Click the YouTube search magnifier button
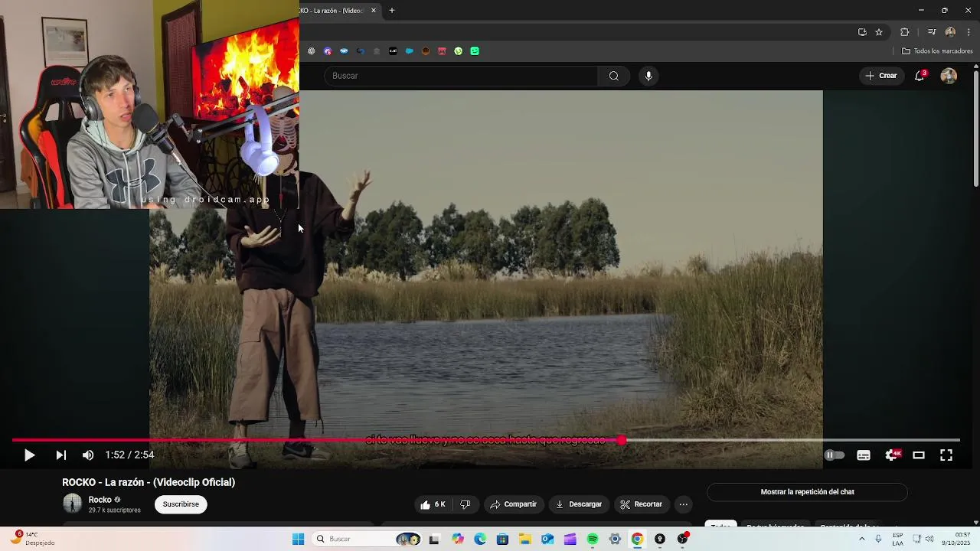 pyautogui.click(x=614, y=76)
